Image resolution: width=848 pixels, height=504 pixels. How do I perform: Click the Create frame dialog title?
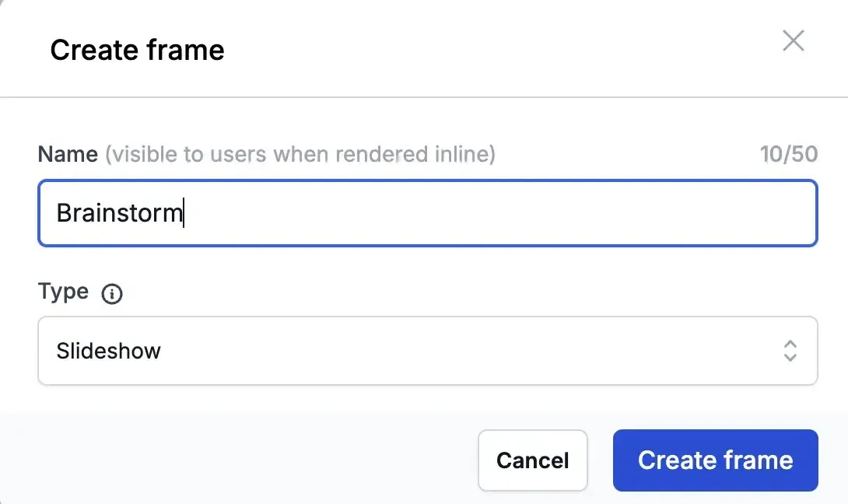(138, 51)
